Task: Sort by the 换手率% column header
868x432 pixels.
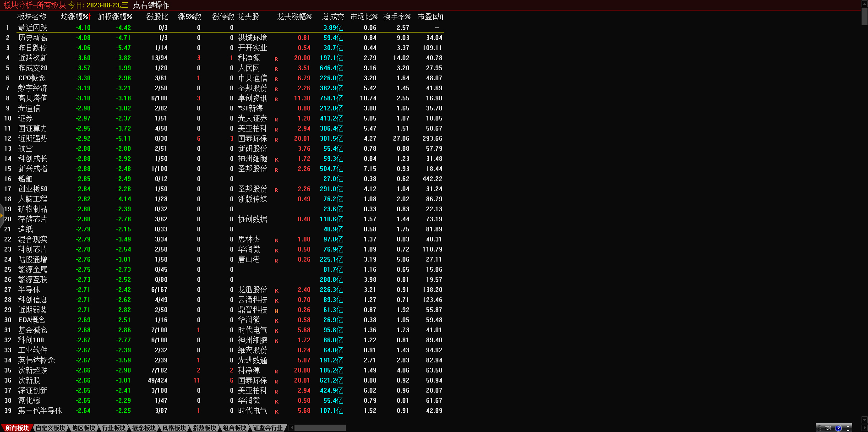Action: (397, 17)
